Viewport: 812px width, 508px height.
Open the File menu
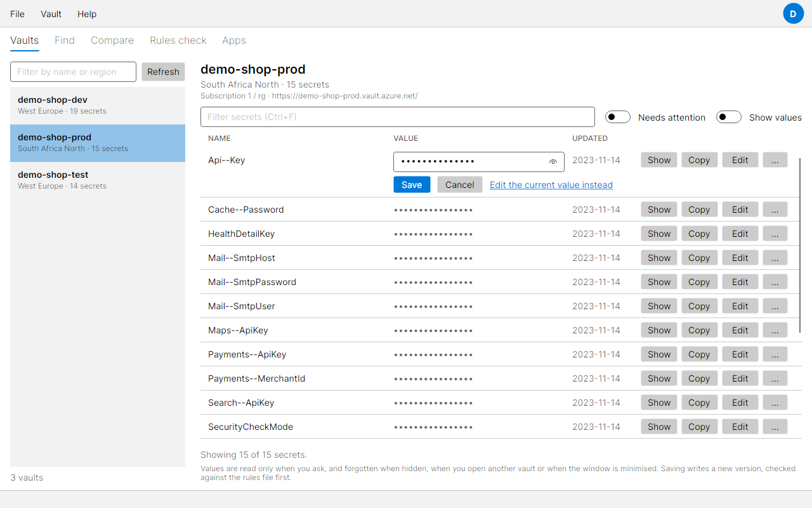coord(17,14)
